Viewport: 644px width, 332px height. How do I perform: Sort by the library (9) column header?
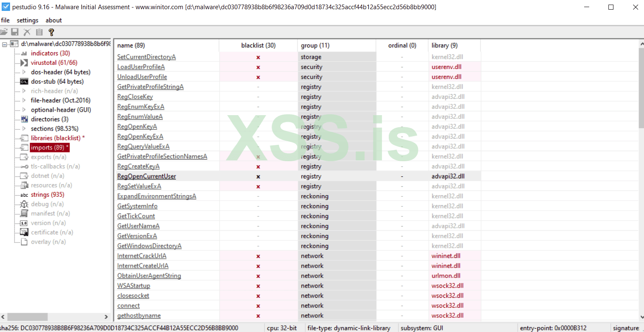[454, 45]
